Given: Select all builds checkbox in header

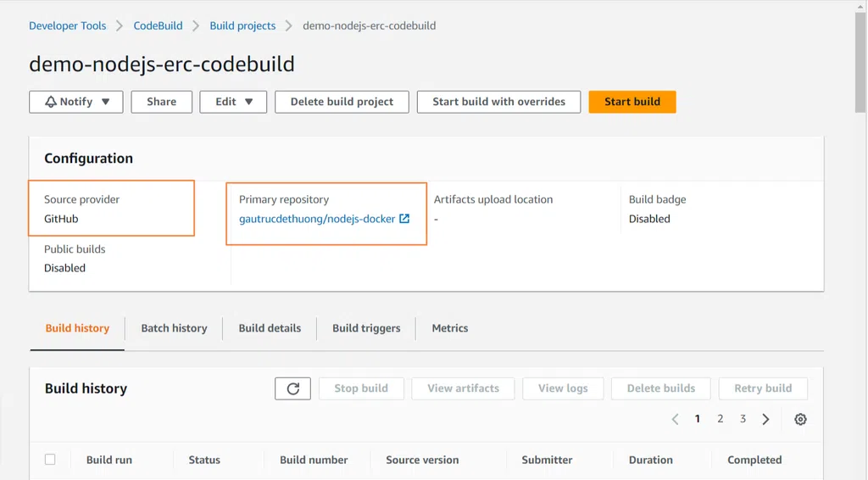Looking at the screenshot, I should coord(50,460).
